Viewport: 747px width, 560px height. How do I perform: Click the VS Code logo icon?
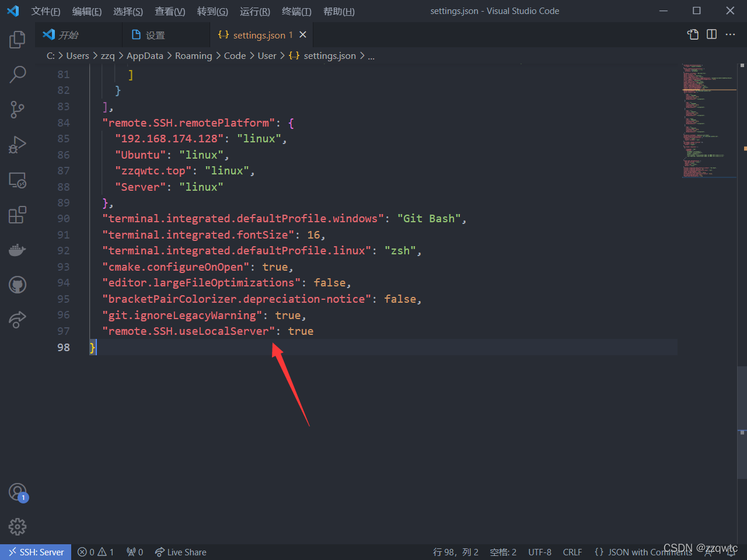pos(13,11)
